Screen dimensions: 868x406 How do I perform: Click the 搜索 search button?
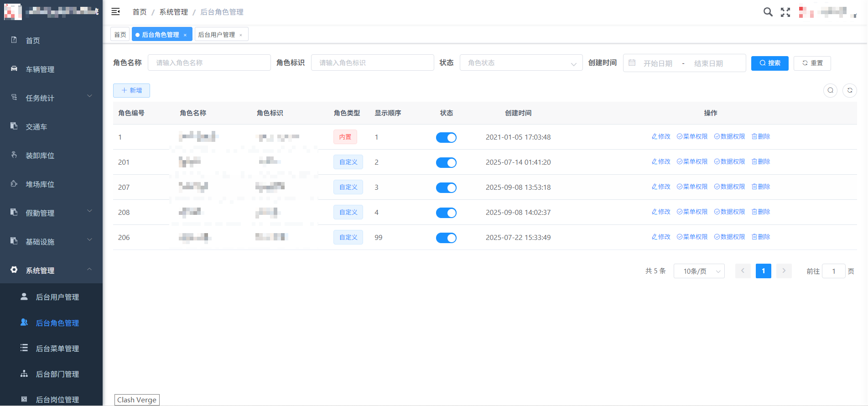(769, 63)
